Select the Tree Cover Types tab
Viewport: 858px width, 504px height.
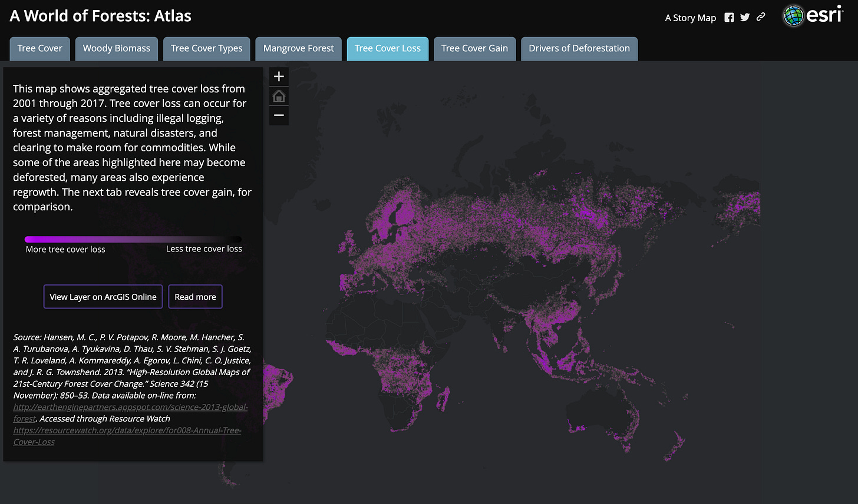pyautogui.click(x=207, y=49)
